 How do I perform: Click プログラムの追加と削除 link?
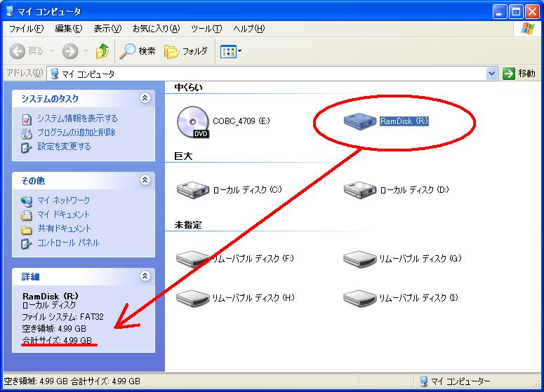tap(77, 133)
